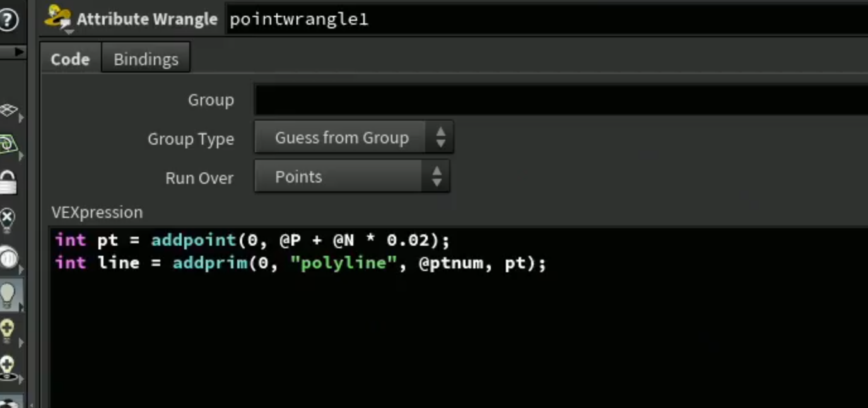
Task: Expand the sidebar collapse arrow strip
Action: 13,52
